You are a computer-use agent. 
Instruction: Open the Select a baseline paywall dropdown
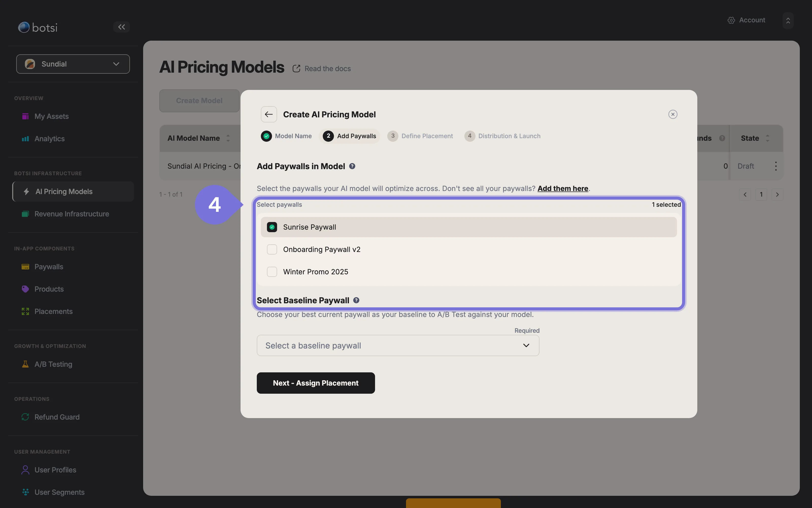[x=398, y=345]
